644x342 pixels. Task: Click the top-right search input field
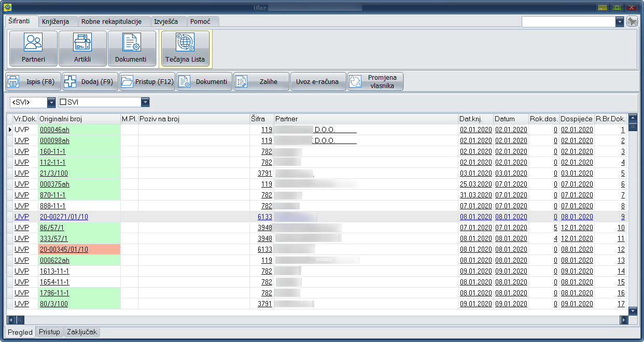point(568,22)
